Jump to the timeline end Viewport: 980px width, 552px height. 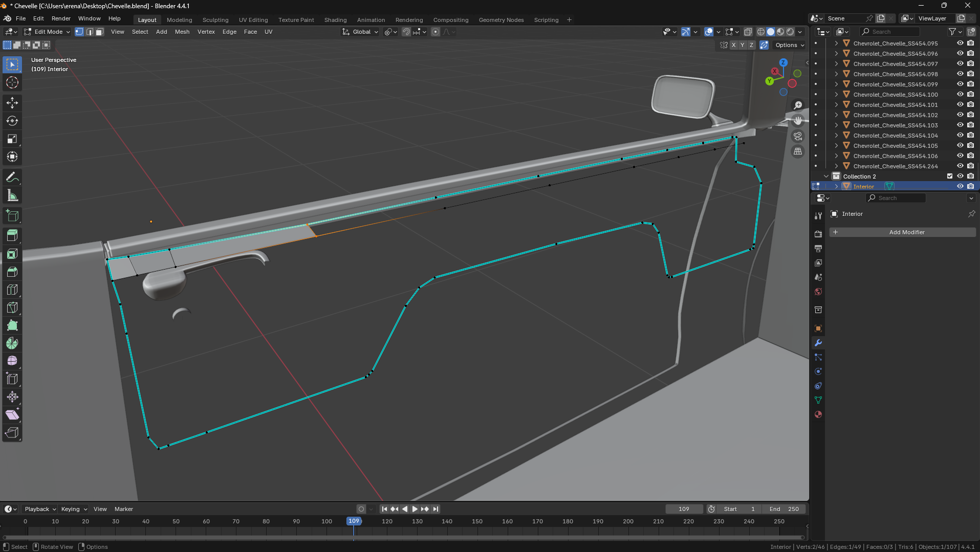point(435,509)
